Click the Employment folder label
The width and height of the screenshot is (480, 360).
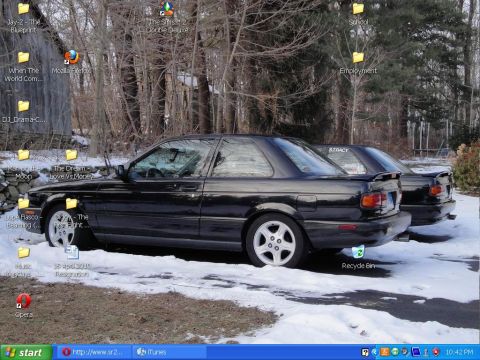pos(358,71)
